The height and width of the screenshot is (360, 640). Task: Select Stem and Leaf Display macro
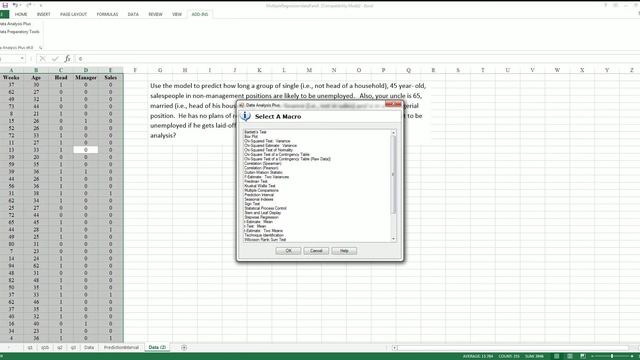[262, 213]
